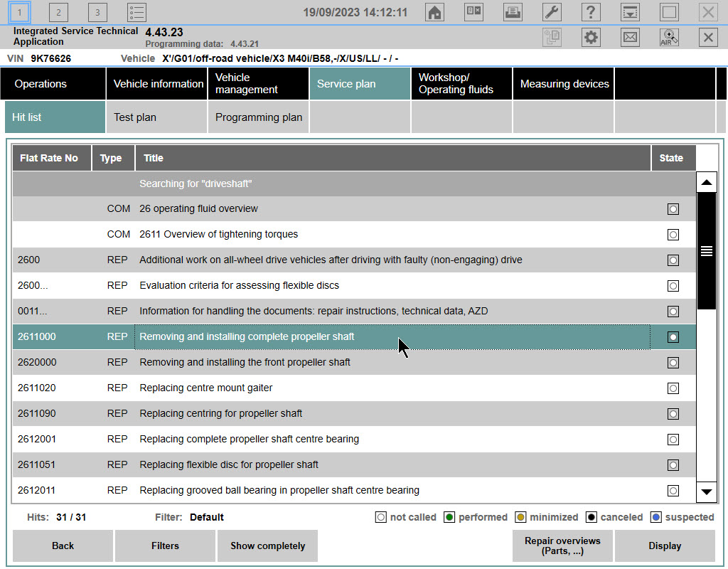
Task: Switch to Programming plan sub-tab
Action: click(258, 117)
